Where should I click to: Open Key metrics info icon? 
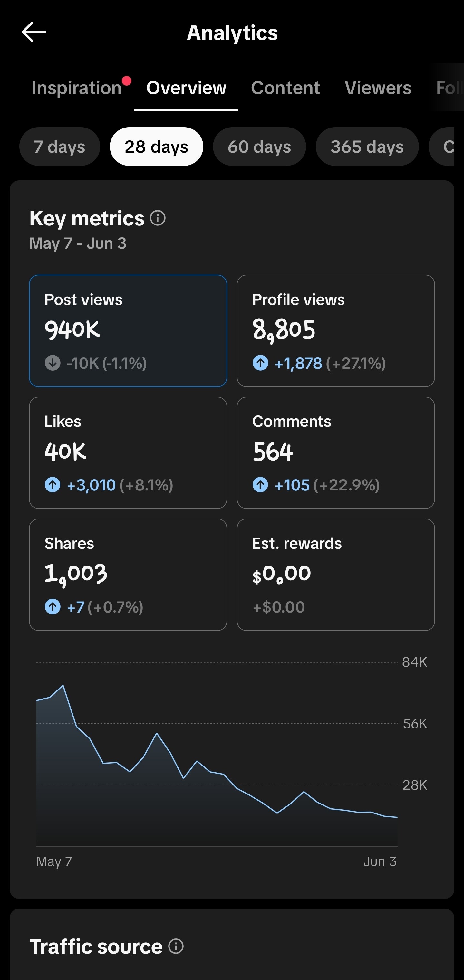158,218
